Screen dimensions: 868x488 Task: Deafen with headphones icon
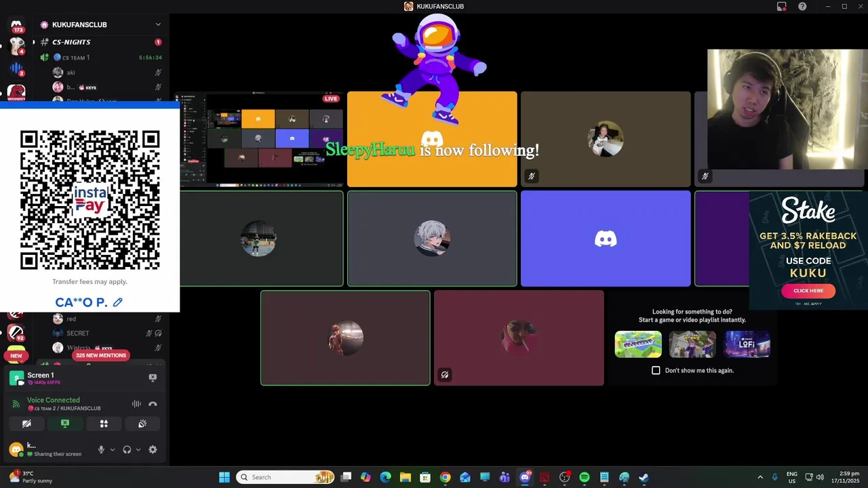[127, 449]
